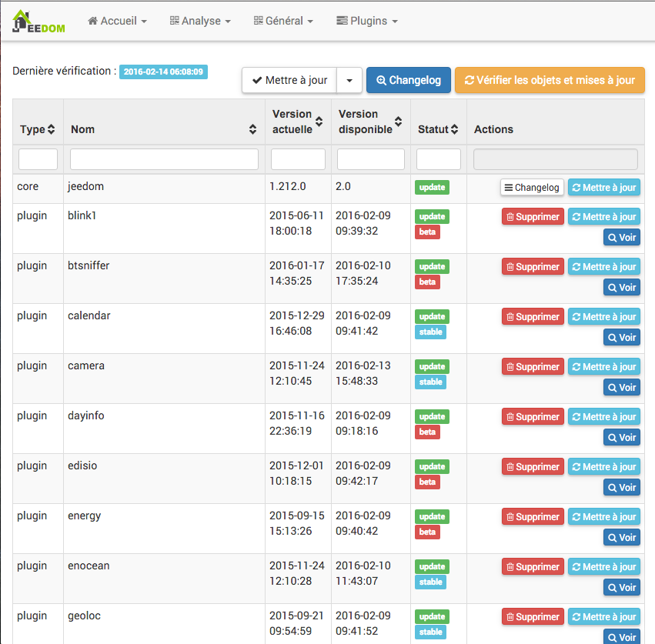Open the Plugins menu
Image resolution: width=655 pixels, height=644 pixels.
pos(367,21)
